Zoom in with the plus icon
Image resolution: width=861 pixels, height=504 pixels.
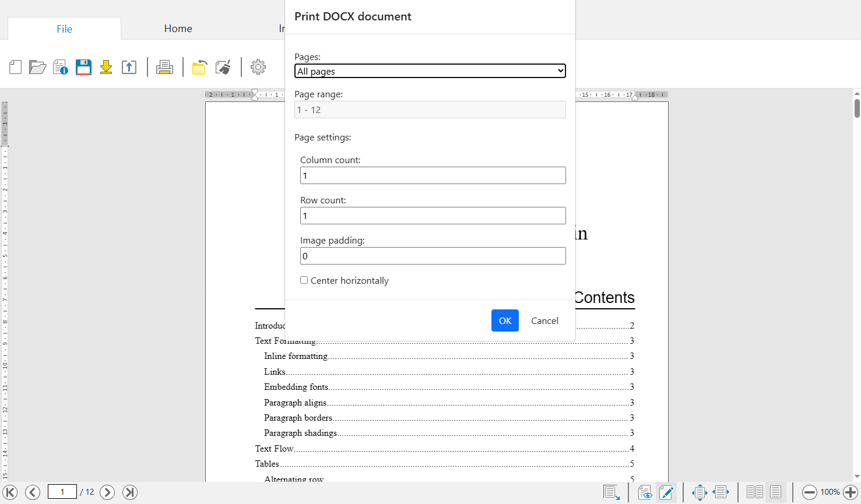coord(851,492)
